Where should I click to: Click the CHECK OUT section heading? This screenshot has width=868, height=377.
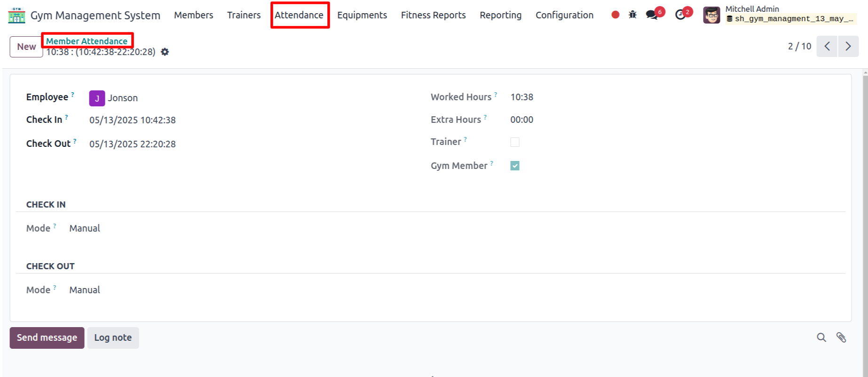(x=50, y=266)
